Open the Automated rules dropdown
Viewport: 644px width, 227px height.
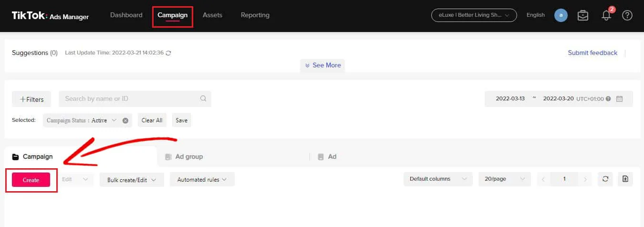[x=202, y=180]
